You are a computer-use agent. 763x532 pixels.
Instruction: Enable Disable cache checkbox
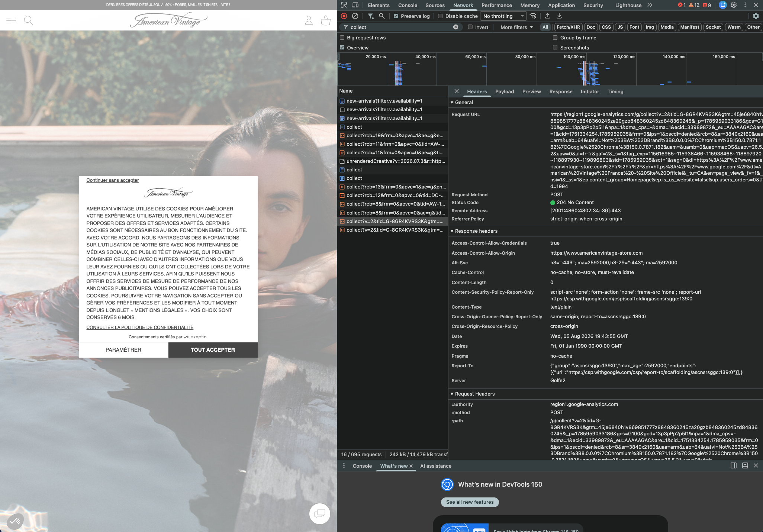pyautogui.click(x=440, y=16)
